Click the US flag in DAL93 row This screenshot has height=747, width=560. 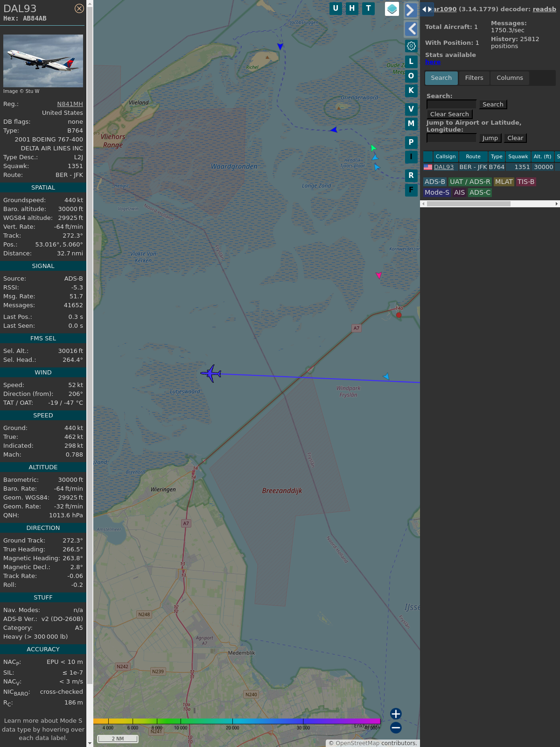tap(428, 167)
